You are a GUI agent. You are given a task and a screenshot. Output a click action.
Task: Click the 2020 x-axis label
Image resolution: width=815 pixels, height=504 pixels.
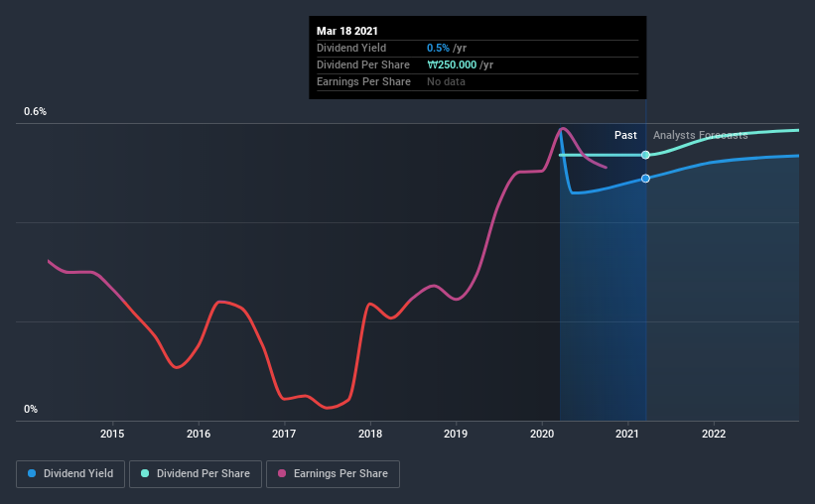pos(542,434)
